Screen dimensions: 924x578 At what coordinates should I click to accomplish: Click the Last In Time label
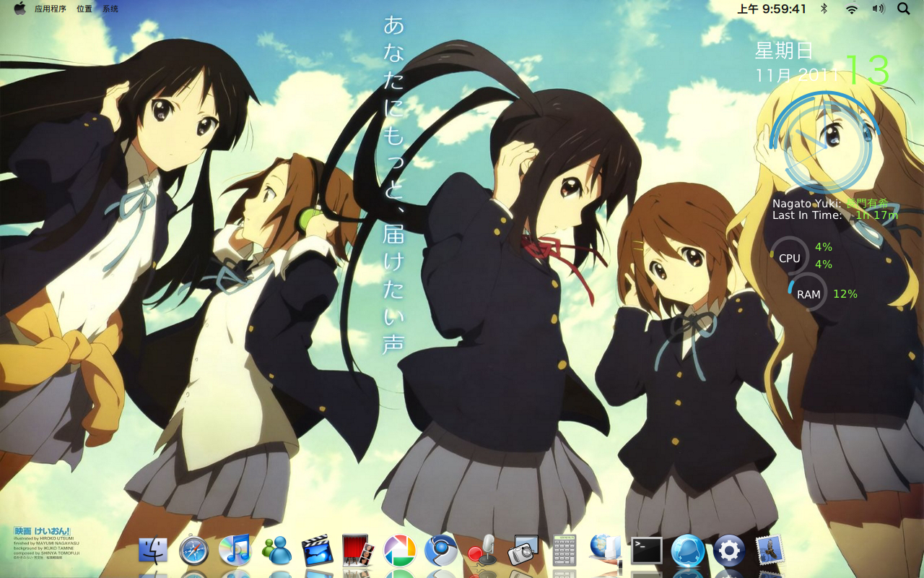(x=807, y=215)
